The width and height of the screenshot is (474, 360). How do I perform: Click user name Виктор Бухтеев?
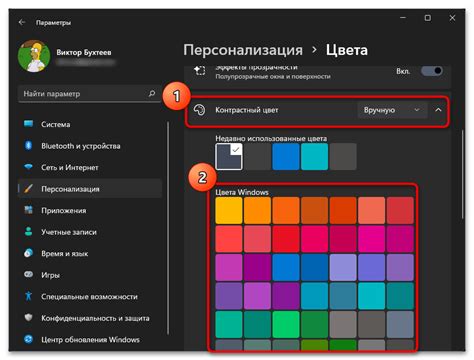point(84,52)
